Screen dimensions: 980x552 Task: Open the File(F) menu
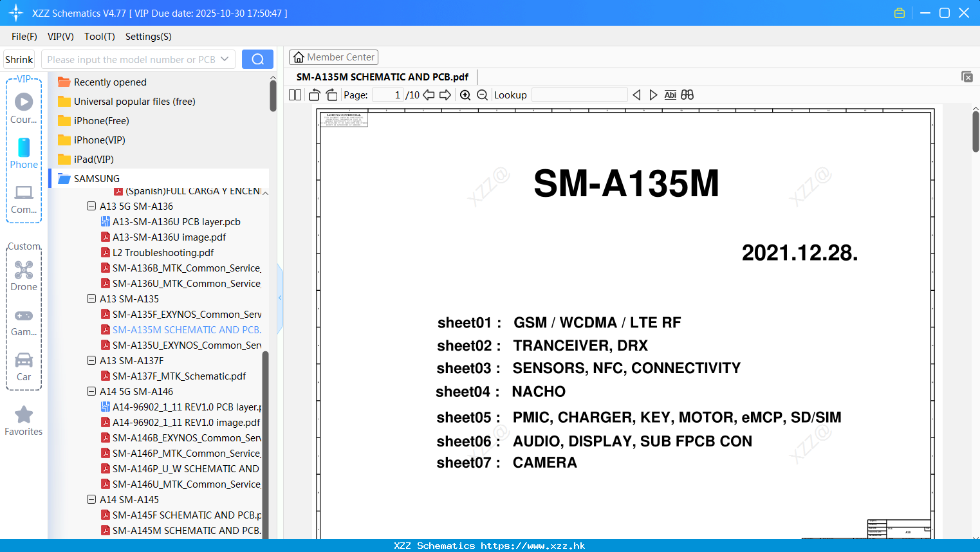(24, 37)
